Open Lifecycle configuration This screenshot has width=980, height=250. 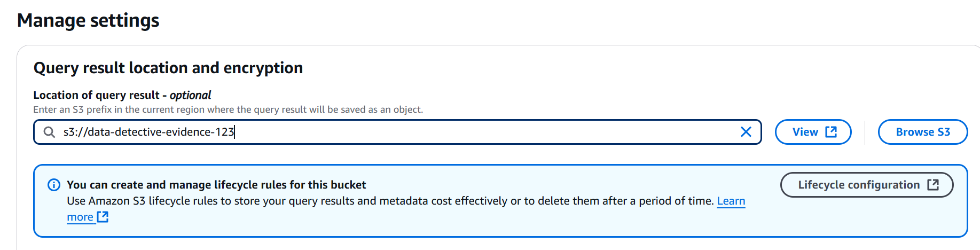(867, 185)
